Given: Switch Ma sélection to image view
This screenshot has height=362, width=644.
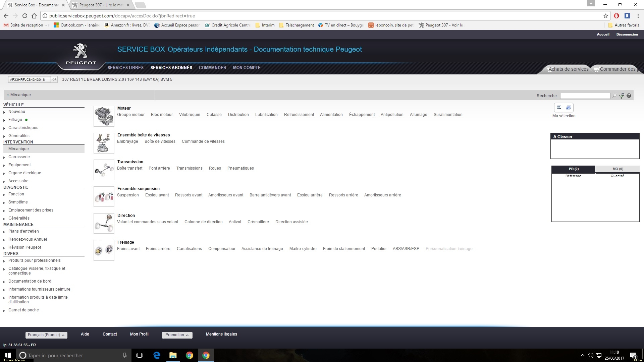Looking at the screenshot, I should pos(568,108).
